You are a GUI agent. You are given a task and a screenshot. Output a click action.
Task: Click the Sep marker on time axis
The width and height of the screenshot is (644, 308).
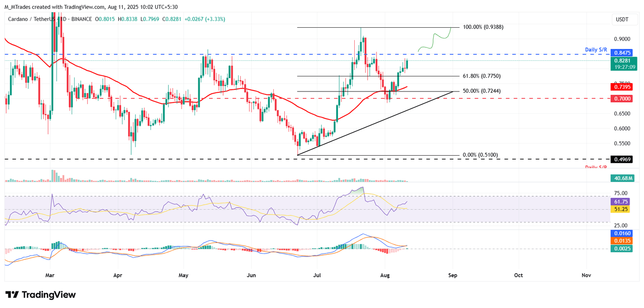pyautogui.click(x=452, y=275)
